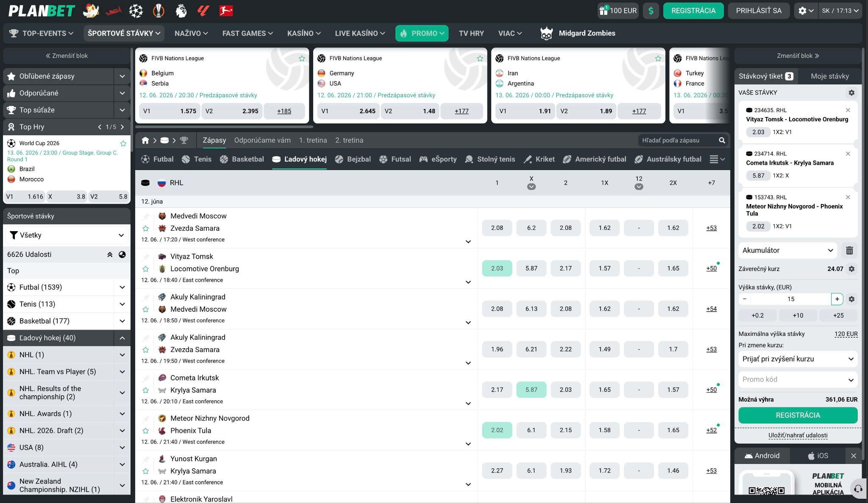
Task: Click the search magnifier in match search
Action: pyautogui.click(x=722, y=140)
